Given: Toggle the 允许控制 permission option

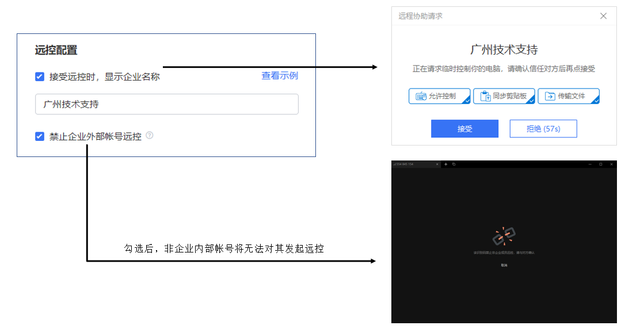Looking at the screenshot, I should tap(440, 96).
